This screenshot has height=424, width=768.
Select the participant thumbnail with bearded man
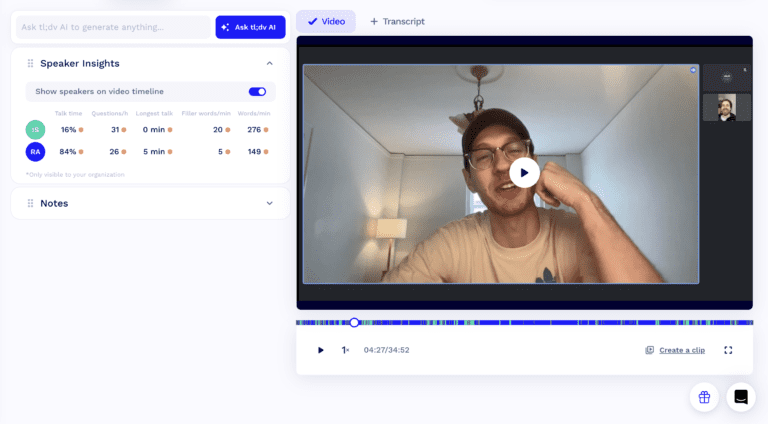point(727,107)
